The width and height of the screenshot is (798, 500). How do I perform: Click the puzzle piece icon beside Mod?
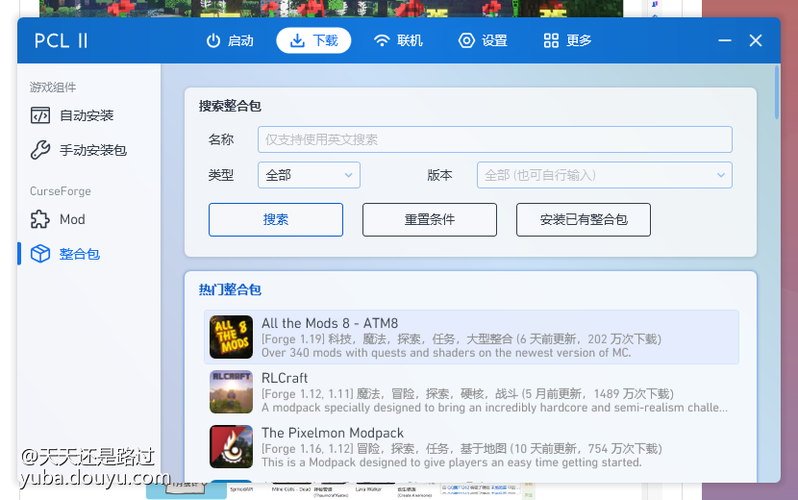(40, 219)
